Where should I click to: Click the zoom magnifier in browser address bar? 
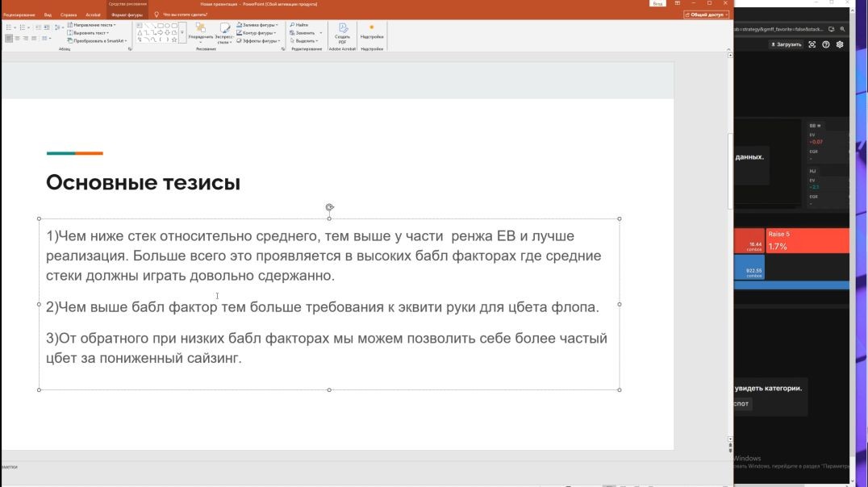(x=842, y=29)
